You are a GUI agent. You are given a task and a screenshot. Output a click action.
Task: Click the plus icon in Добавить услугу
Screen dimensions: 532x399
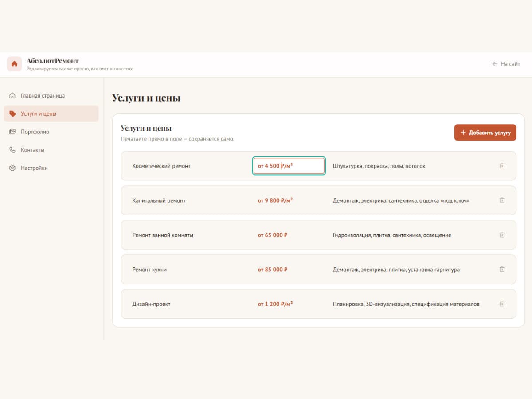click(x=463, y=133)
